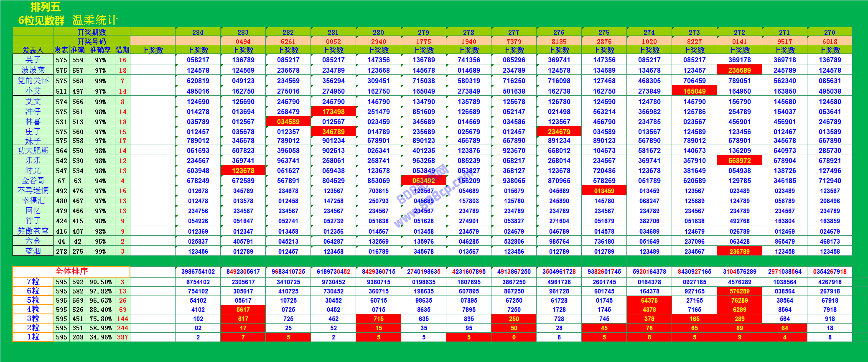Select the red cell 165049
868x362 pixels.
click(x=694, y=91)
